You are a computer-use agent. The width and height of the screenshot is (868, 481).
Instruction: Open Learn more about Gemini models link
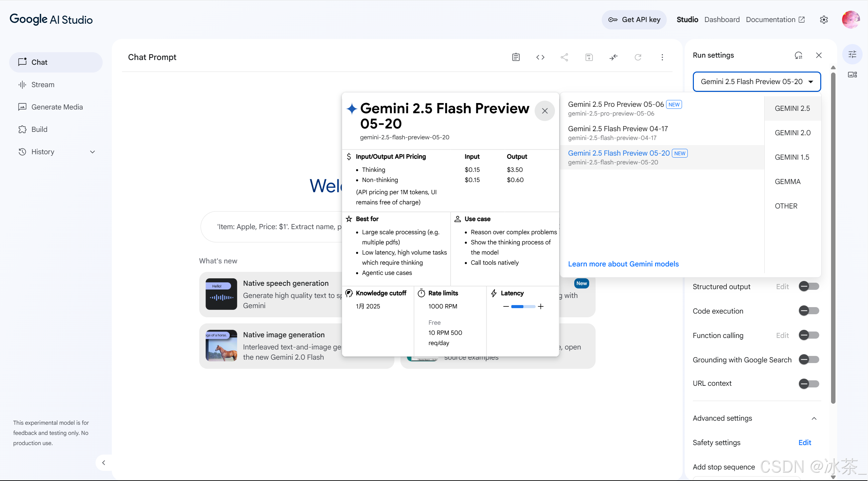pos(623,264)
